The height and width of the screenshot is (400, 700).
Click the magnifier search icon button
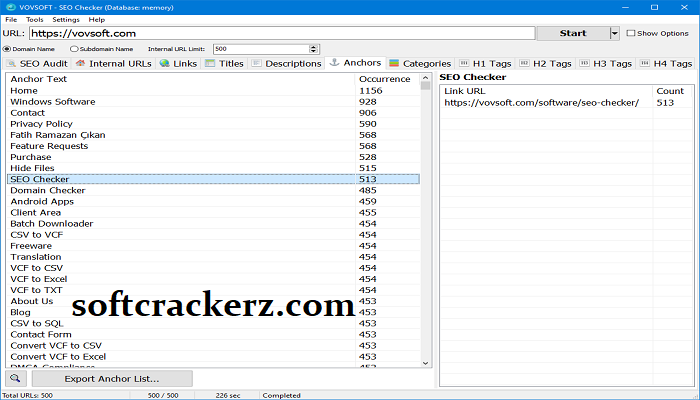pos(16,379)
